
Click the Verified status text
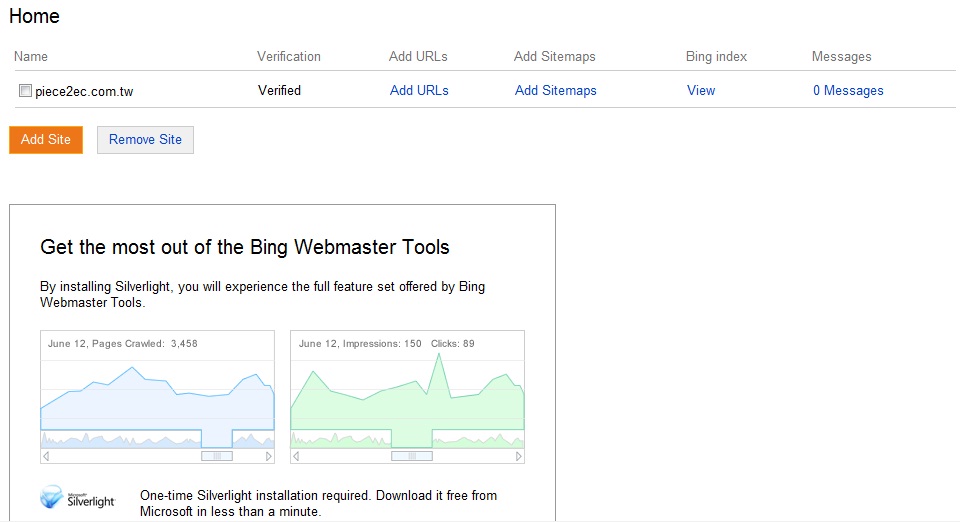point(279,91)
